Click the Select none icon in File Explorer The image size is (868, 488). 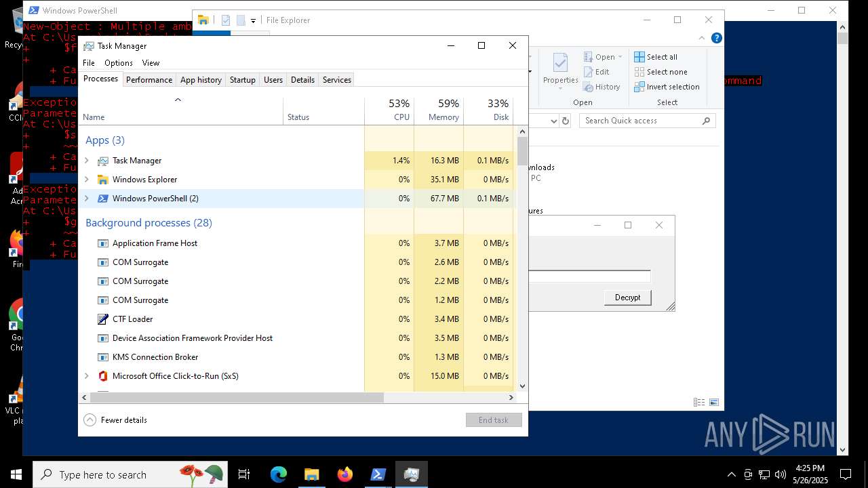639,72
